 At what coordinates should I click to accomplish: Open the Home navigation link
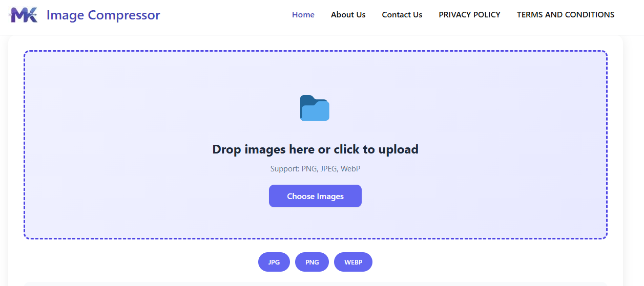coord(303,15)
